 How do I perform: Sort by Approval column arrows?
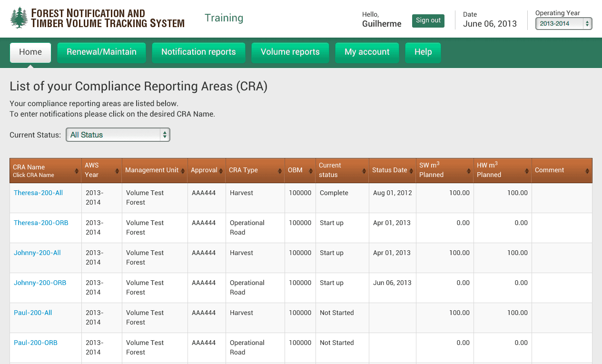[x=221, y=170]
